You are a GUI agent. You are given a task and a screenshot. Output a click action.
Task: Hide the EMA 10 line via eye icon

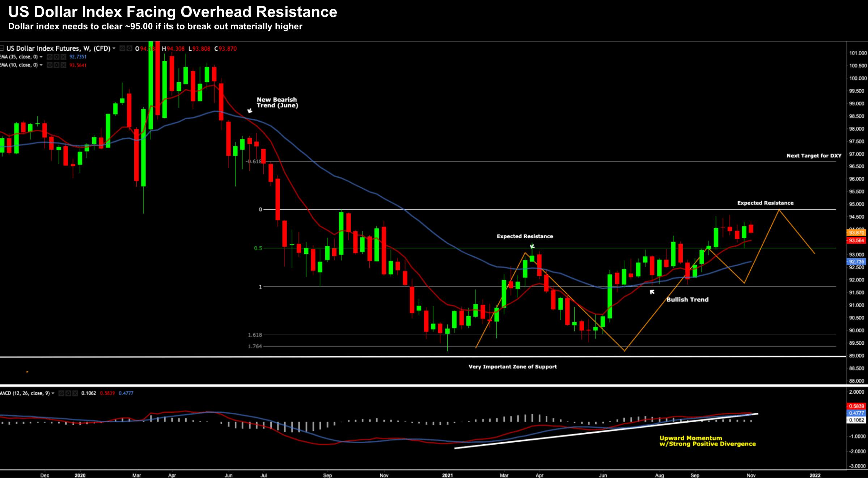50,65
